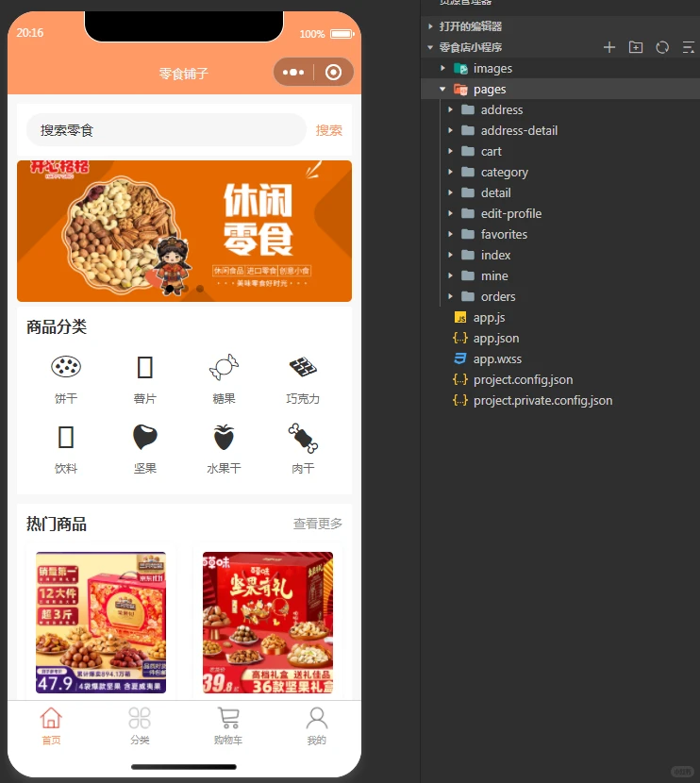This screenshot has height=783, width=700.
Task: Select the 巧克力 chocolate category icon
Action: click(303, 367)
